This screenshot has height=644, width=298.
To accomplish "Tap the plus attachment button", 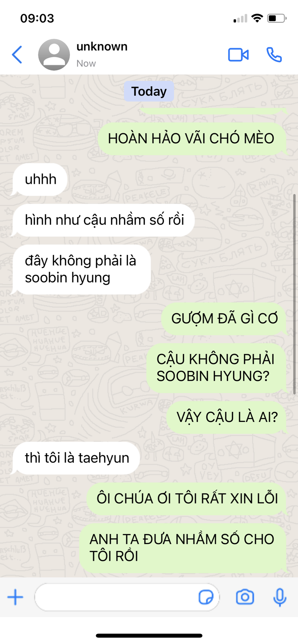I will (15, 597).
